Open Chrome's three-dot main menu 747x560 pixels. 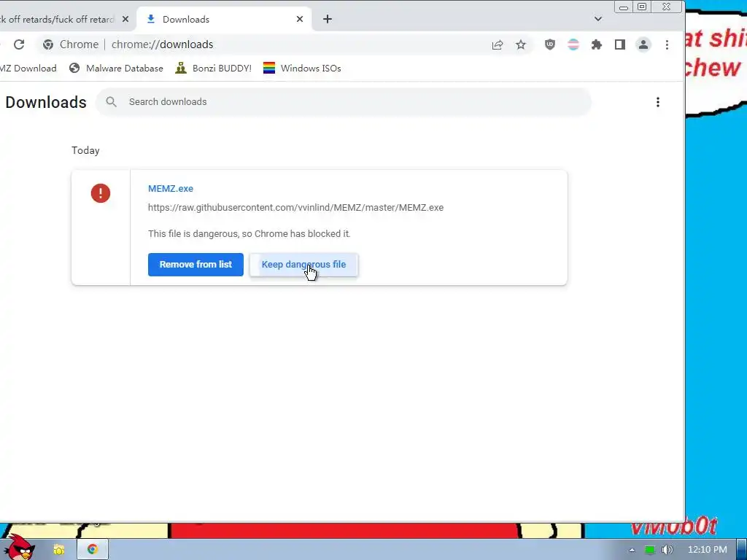coord(667,44)
